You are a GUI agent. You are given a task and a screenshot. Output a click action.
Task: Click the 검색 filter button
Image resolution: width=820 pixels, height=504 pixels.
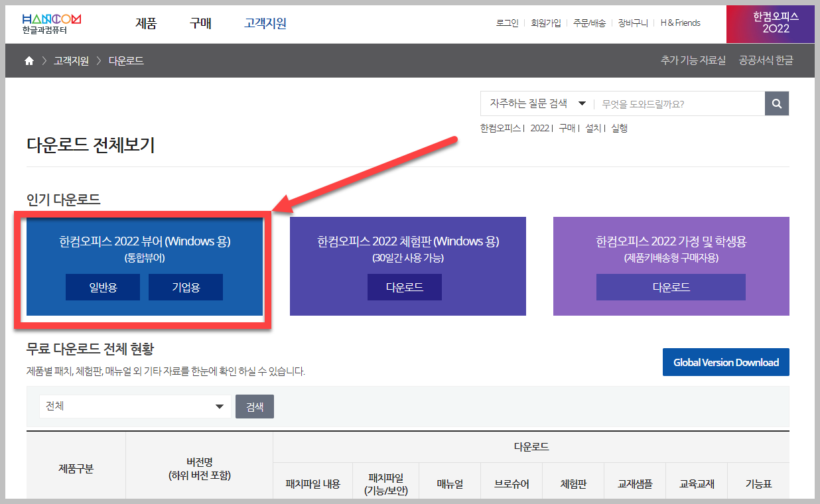(255, 407)
